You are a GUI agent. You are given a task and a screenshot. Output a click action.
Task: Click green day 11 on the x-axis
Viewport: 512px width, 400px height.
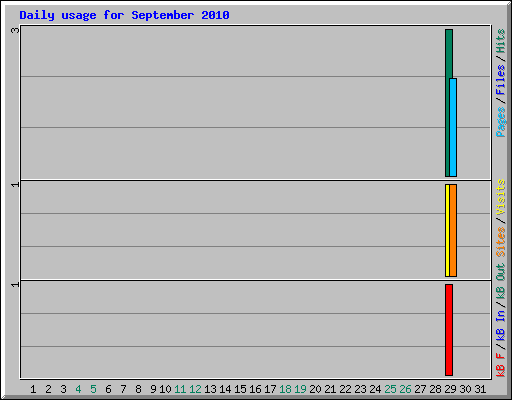pyautogui.click(x=180, y=389)
